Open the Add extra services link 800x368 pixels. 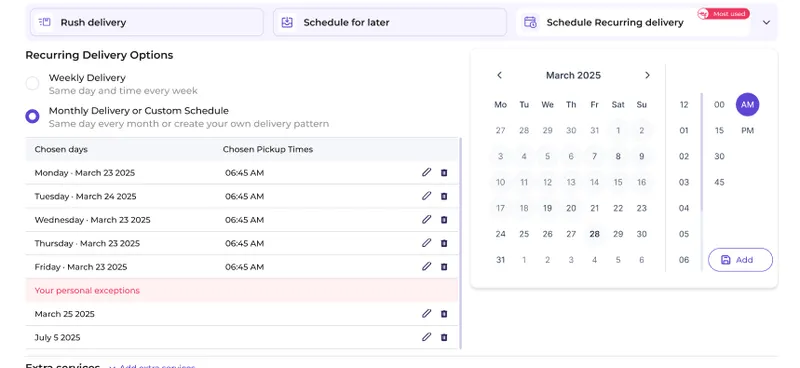pos(152,366)
